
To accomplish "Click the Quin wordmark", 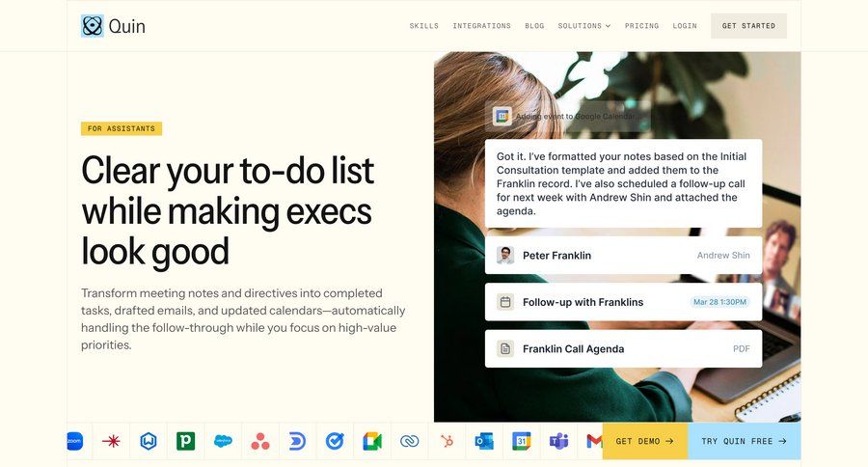I will (x=126, y=26).
